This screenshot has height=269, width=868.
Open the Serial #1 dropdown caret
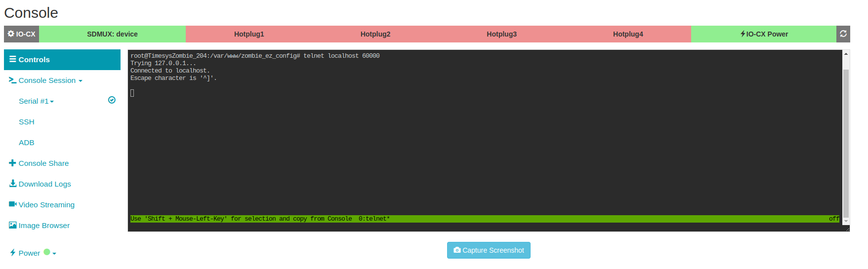52,102
